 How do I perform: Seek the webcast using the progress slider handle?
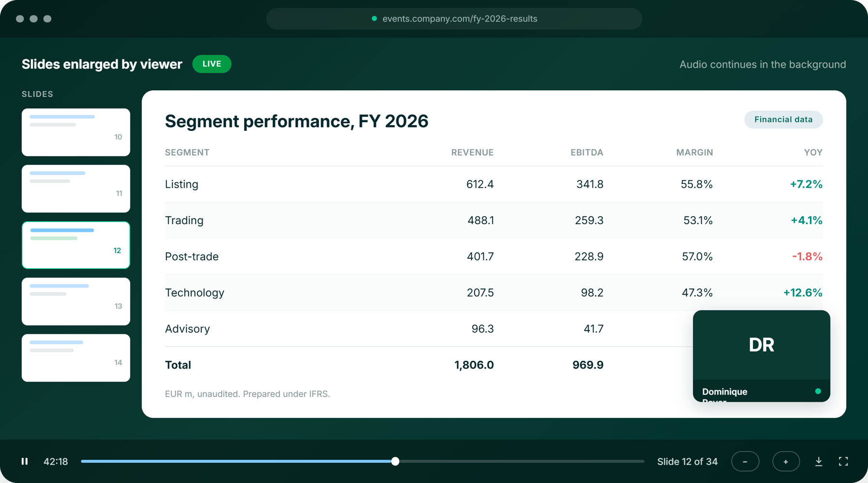tap(395, 461)
